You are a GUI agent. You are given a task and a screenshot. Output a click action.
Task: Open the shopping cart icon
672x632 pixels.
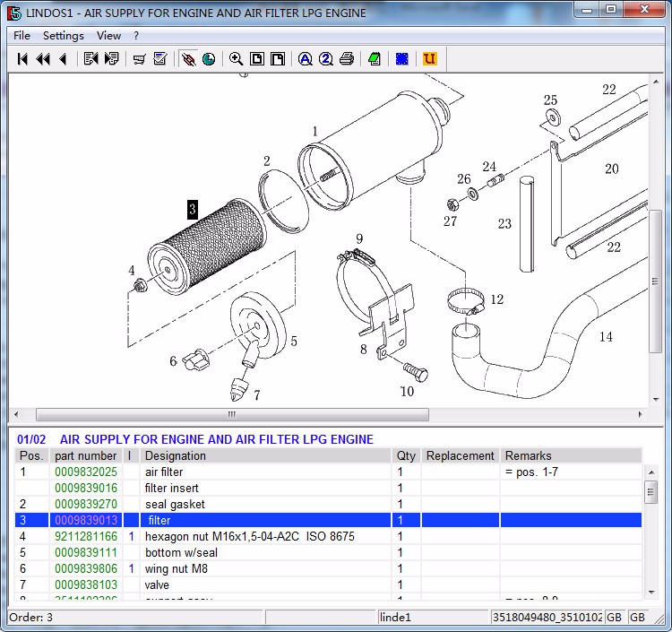[139, 59]
